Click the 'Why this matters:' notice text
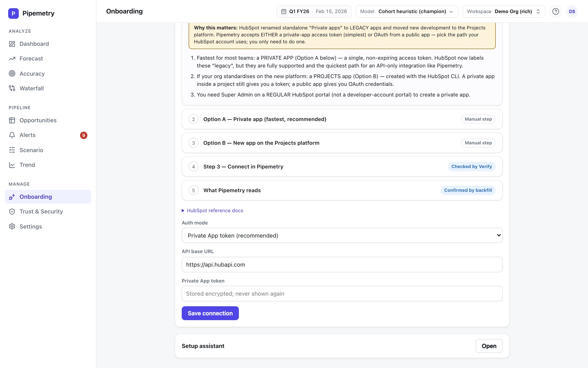This screenshot has height=368, width=588. coord(216,28)
